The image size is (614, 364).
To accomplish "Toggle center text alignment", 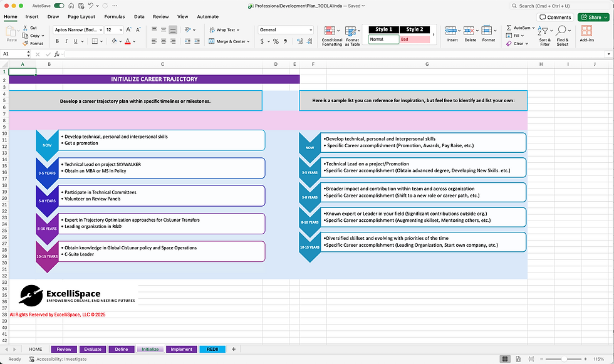I will click(163, 41).
